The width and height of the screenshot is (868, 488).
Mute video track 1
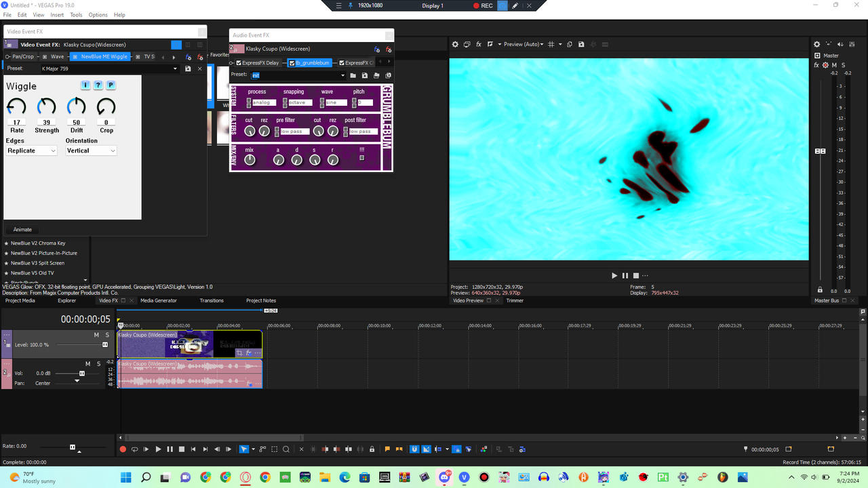coord(96,335)
